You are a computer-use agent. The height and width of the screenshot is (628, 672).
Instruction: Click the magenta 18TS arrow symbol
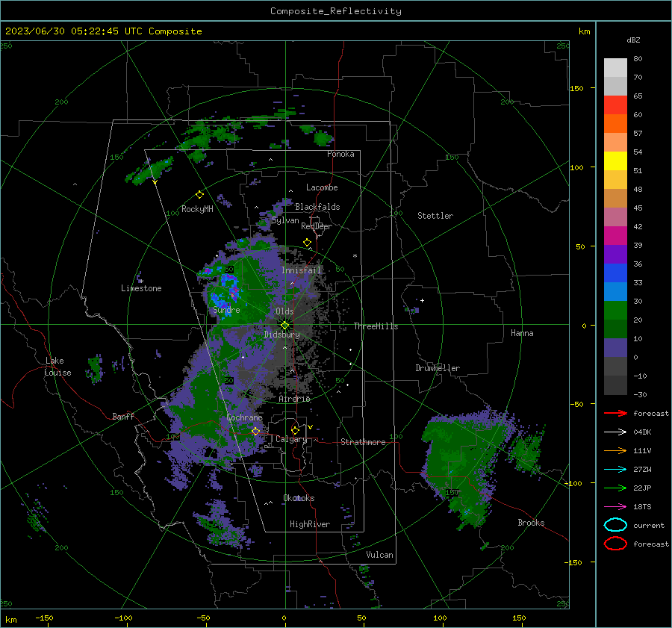pyautogui.click(x=615, y=506)
